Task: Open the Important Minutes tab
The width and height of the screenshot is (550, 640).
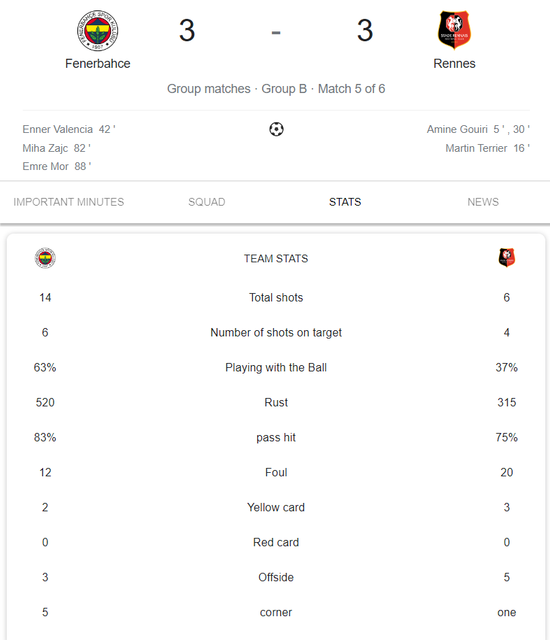Action: click(x=69, y=202)
